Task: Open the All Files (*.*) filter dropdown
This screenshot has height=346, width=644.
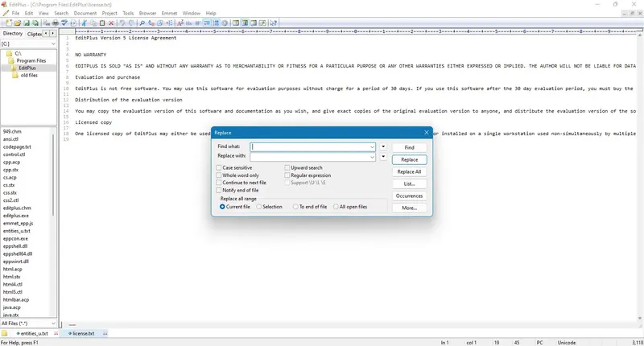Action: pos(53,323)
